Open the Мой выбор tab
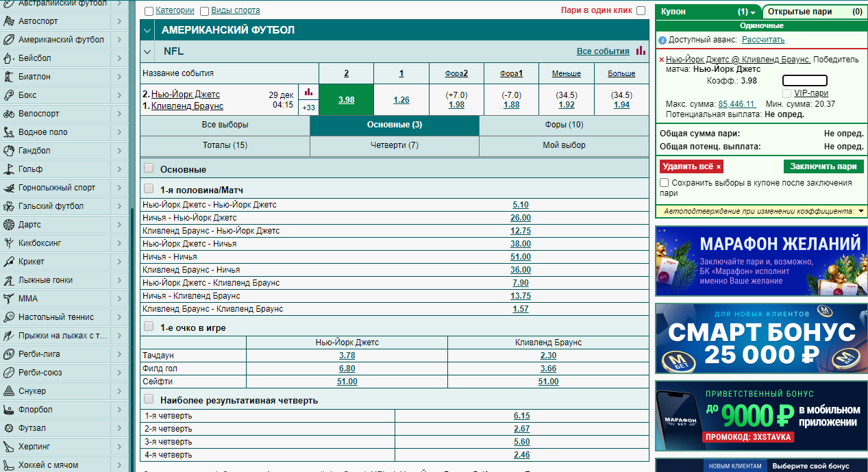868x472 pixels. (x=564, y=145)
